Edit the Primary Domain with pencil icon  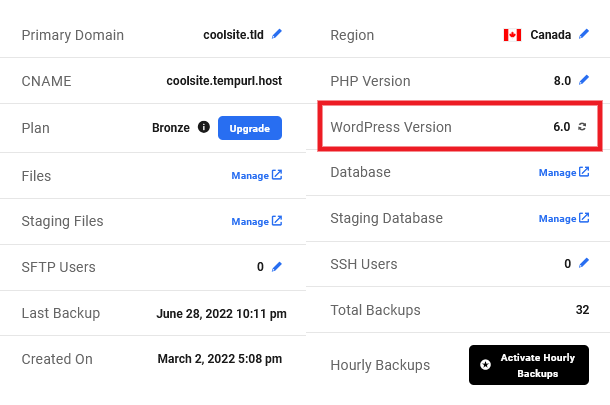point(277,34)
